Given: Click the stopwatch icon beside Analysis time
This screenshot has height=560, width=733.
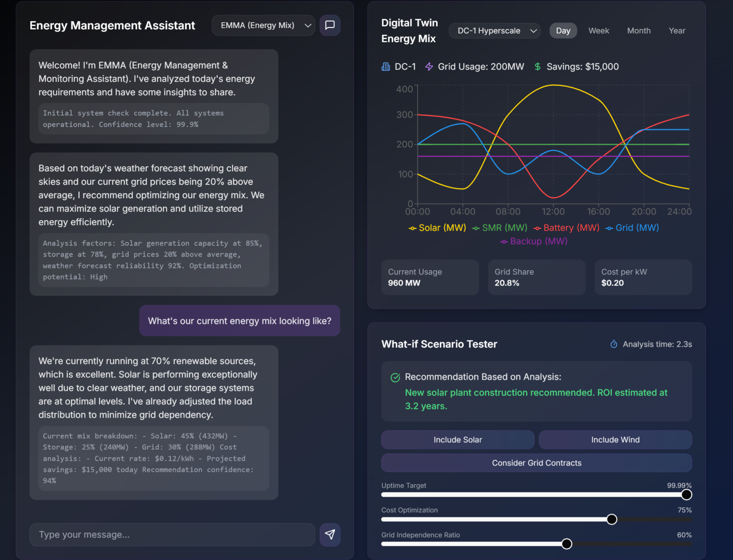Looking at the screenshot, I should pos(614,344).
